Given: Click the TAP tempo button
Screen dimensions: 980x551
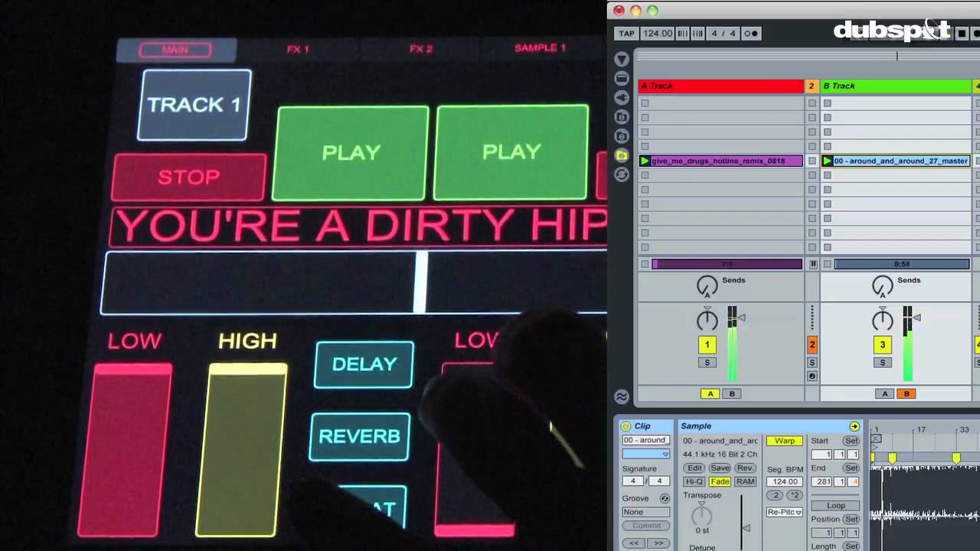Looking at the screenshot, I should click(626, 34).
